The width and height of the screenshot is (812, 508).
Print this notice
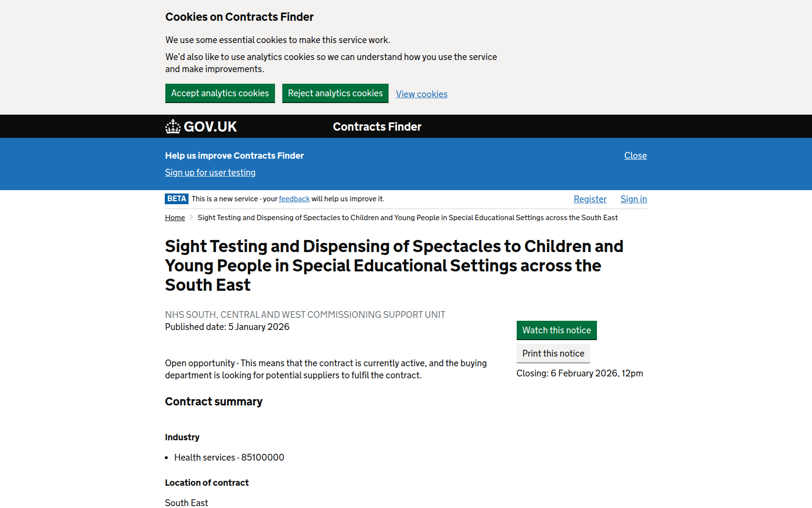[x=553, y=354]
